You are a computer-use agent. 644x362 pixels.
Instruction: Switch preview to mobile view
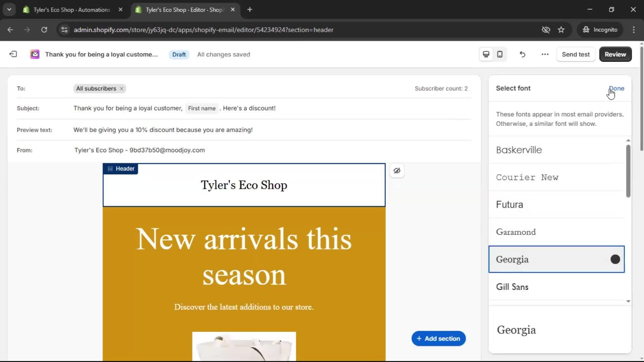point(499,54)
